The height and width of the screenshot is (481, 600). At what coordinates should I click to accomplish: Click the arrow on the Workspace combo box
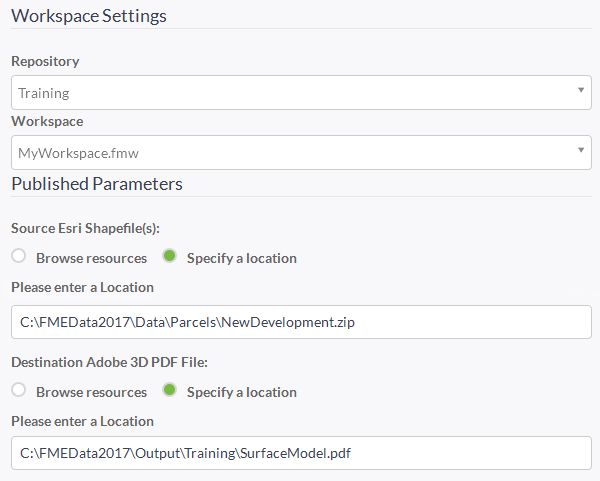[x=581, y=150]
